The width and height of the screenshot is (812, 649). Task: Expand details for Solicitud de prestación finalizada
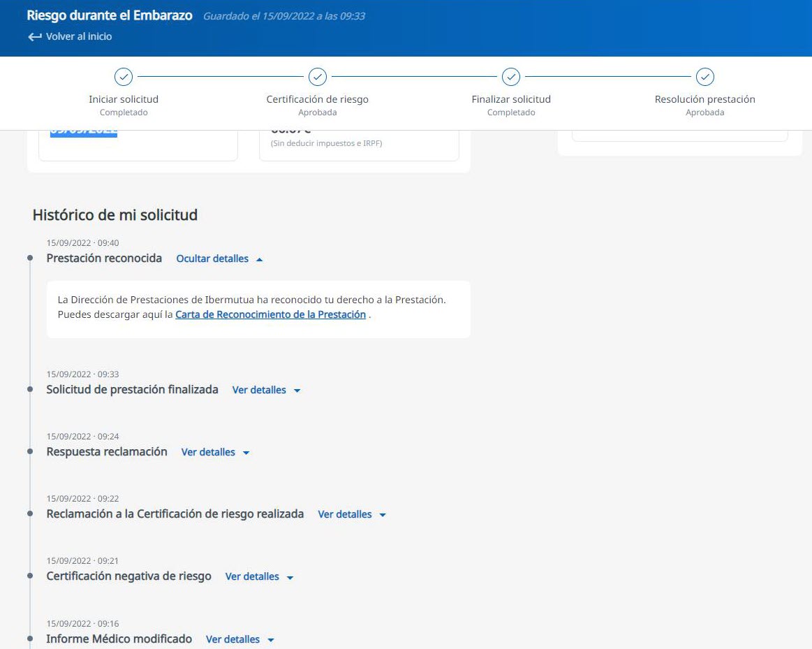coord(259,390)
